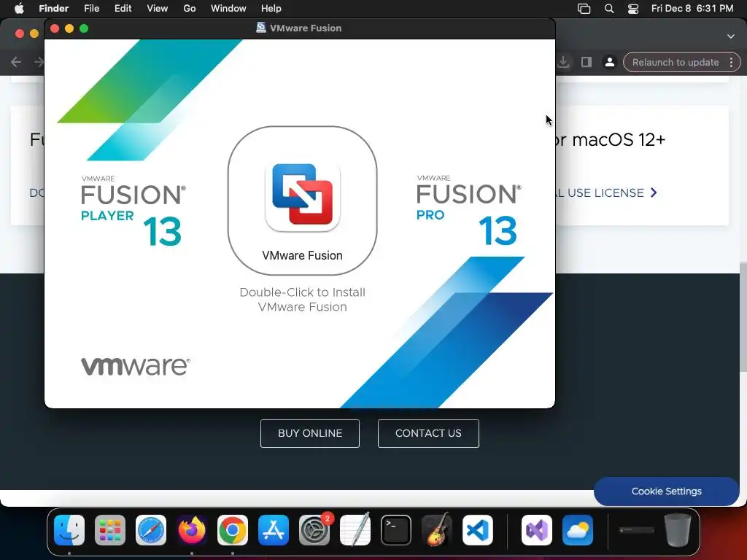Open the Edit menu
Viewport: 747px width, 560px height.
[x=123, y=8]
